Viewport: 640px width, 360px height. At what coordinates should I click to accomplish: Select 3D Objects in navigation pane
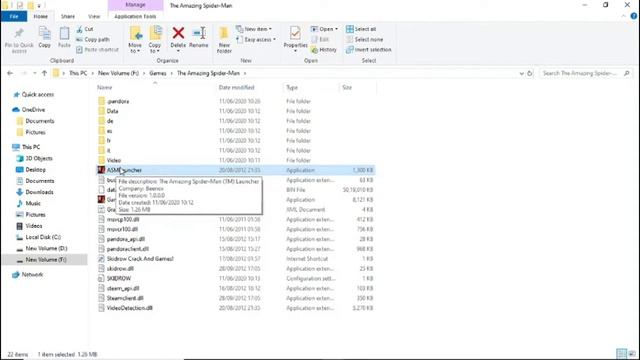click(x=39, y=158)
